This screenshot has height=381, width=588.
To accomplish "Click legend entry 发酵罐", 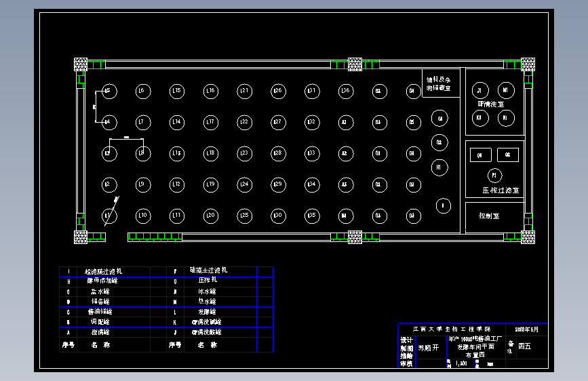I will pyautogui.click(x=208, y=312).
